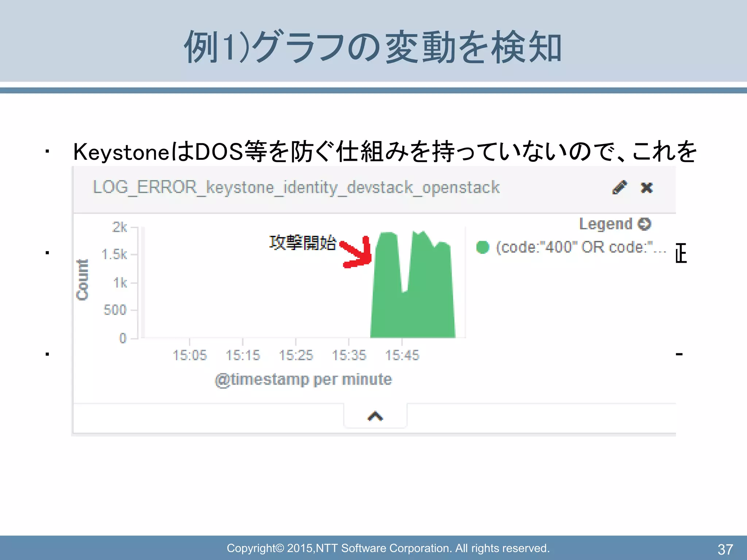The image size is (747, 560).
Task: Click the 1.5k y-axis label
Action: (x=114, y=254)
